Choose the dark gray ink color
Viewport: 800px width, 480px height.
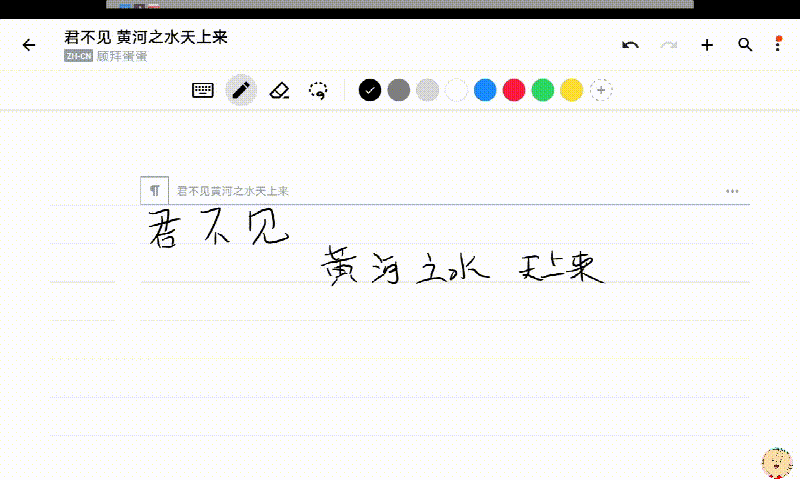398,90
